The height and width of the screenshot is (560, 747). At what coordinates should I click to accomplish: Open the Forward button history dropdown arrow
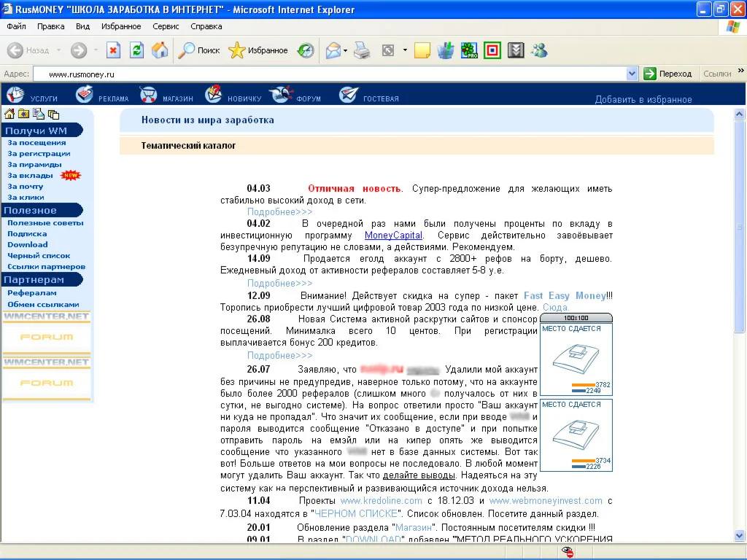point(94,50)
